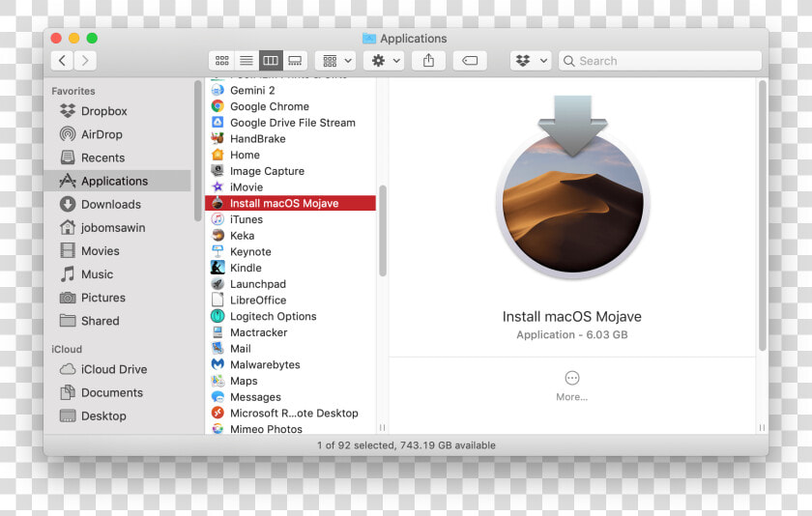Select Keka app
The image size is (812, 516).
click(x=291, y=236)
